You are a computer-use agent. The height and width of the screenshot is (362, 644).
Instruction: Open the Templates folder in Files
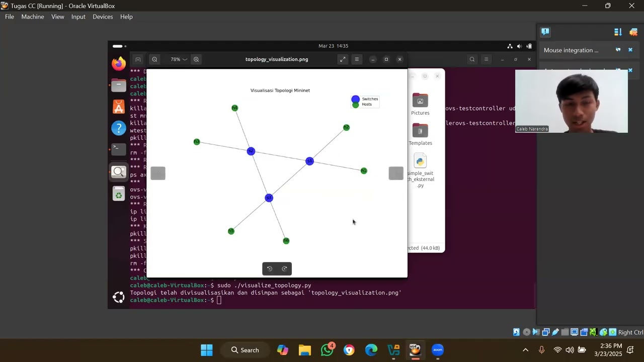[420, 134]
